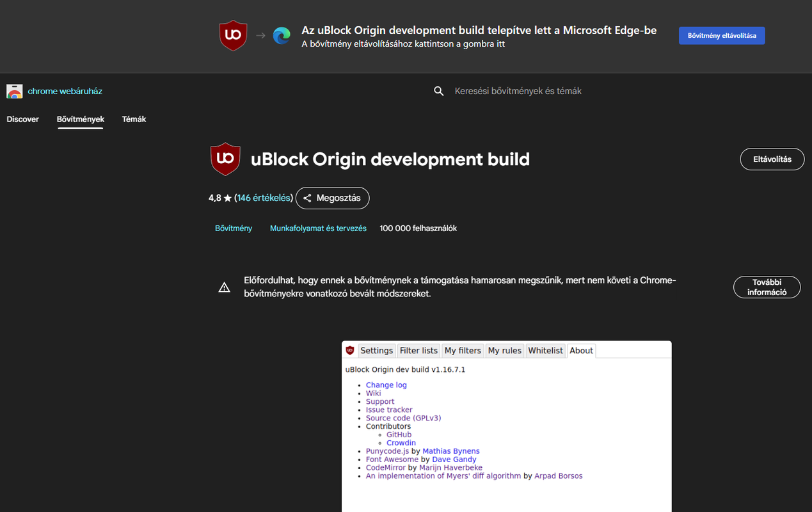
Task: Click the banner subtitle about removing extension
Action: tap(403, 44)
